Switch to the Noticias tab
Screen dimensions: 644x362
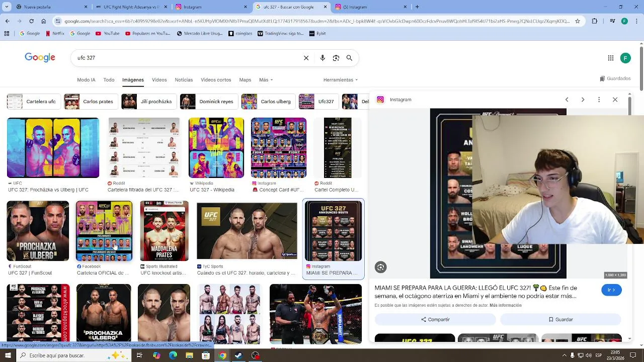point(184,80)
